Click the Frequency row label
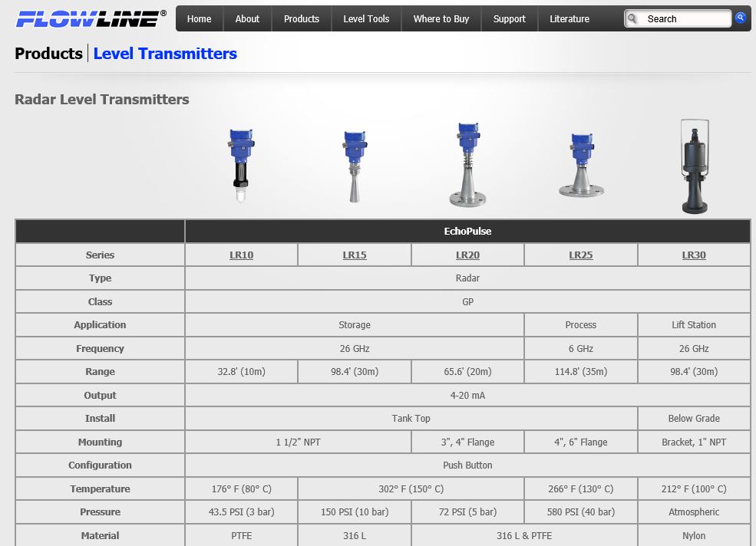This screenshot has width=756, height=546. pyautogui.click(x=100, y=348)
